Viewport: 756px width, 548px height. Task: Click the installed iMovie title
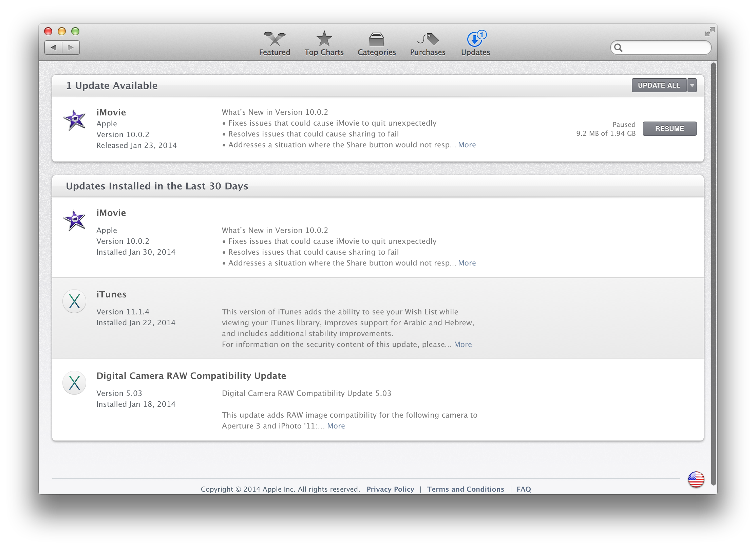pos(111,213)
